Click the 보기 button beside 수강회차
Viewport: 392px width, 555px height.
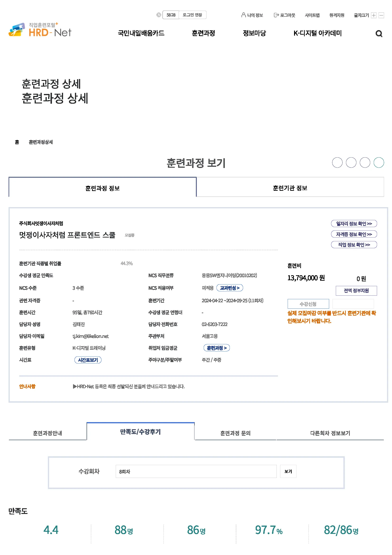click(288, 471)
